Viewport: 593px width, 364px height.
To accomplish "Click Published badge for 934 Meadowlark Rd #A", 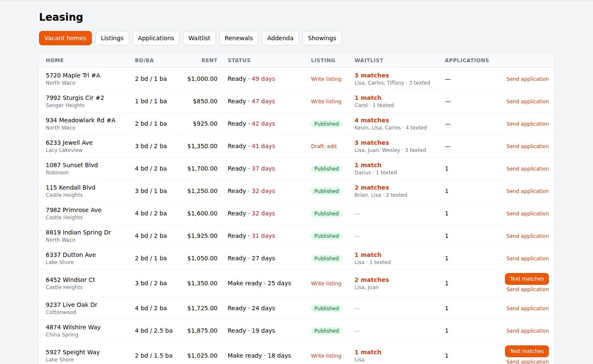I will coord(326,124).
